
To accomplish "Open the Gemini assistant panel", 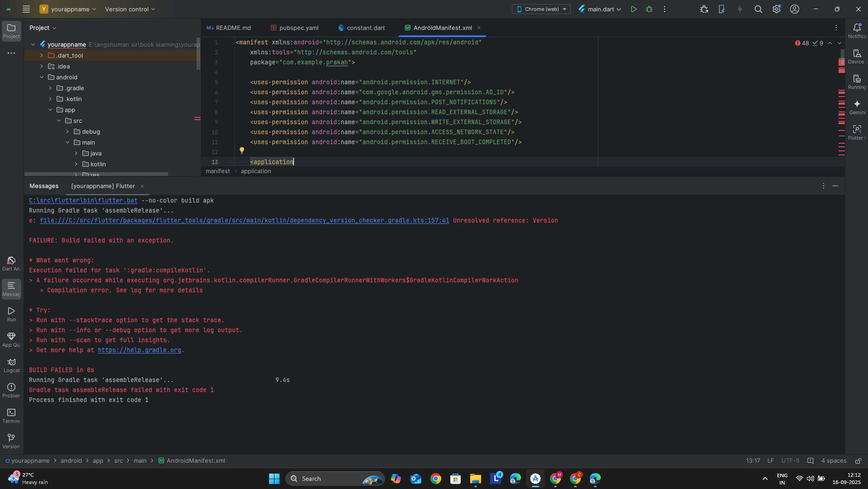I will [857, 107].
